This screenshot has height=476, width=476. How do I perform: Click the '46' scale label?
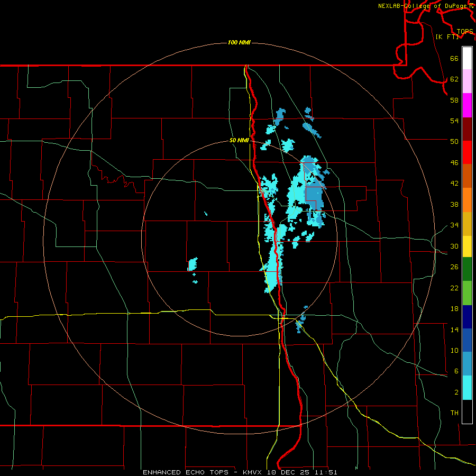(454, 163)
